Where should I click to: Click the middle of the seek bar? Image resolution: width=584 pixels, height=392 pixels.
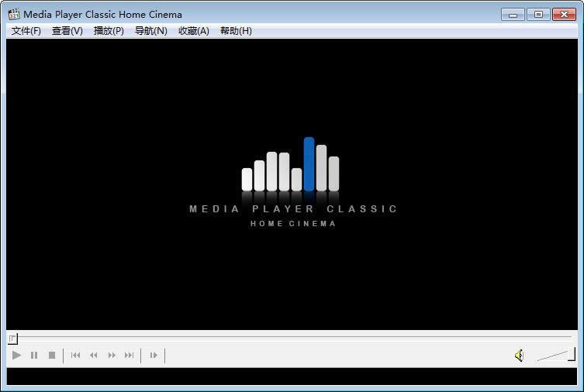point(292,337)
